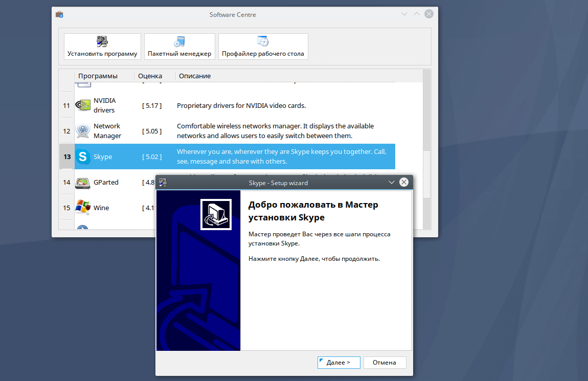Screen dimensions: 588x381
Task: Click the Software Centre shopping bag icon
Action: click(59, 15)
